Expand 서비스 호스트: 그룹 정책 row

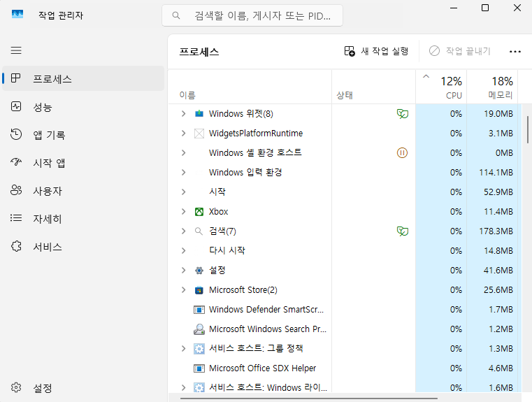pos(184,349)
